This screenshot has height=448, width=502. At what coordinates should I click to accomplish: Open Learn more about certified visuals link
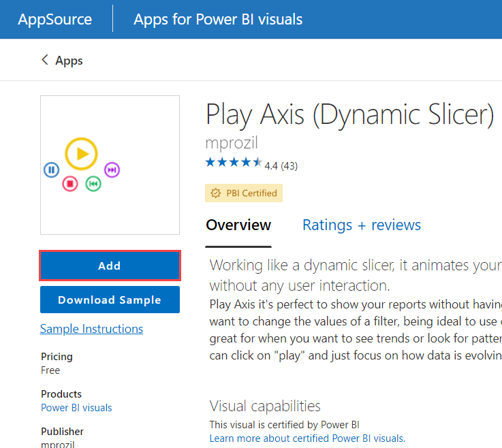(x=307, y=438)
